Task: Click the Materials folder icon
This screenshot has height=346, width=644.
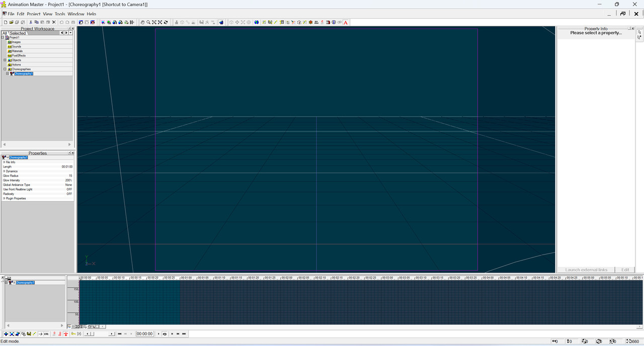Action: (10, 51)
